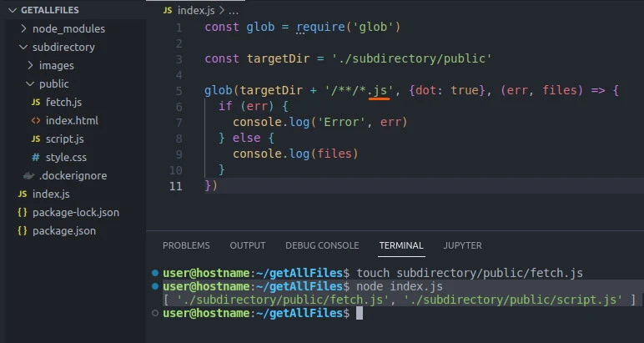Switch to the DEBUG CONSOLE tab
The width and height of the screenshot is (644, 343).
(322, 246)
